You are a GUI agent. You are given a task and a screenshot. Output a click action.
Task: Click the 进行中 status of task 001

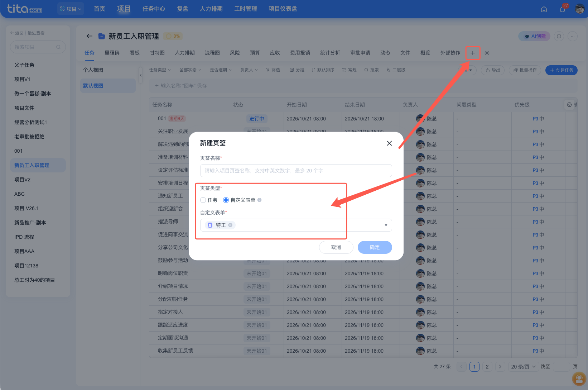[257, 119]
